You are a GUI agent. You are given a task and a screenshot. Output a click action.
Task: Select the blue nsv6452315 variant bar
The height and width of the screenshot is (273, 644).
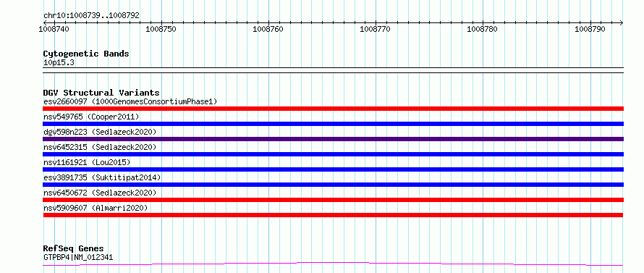pyautogui.click(x=333, y=154)
